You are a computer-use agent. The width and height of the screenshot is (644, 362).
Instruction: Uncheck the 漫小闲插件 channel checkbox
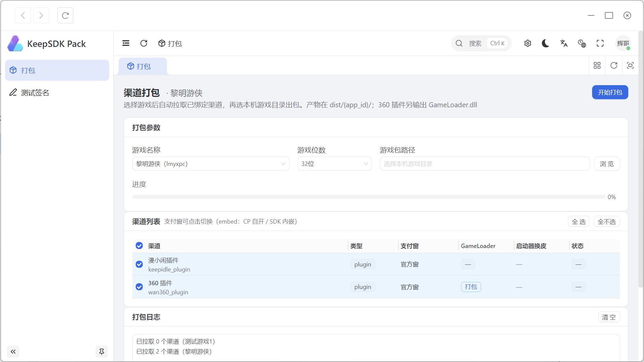[x=139, y=264]
